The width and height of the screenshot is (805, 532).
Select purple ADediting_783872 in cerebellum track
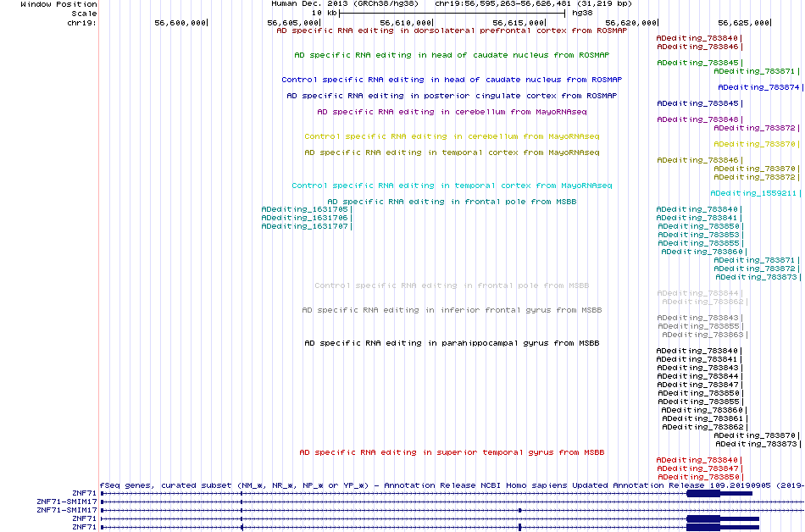pyautogui.click(x=756, y=128)
